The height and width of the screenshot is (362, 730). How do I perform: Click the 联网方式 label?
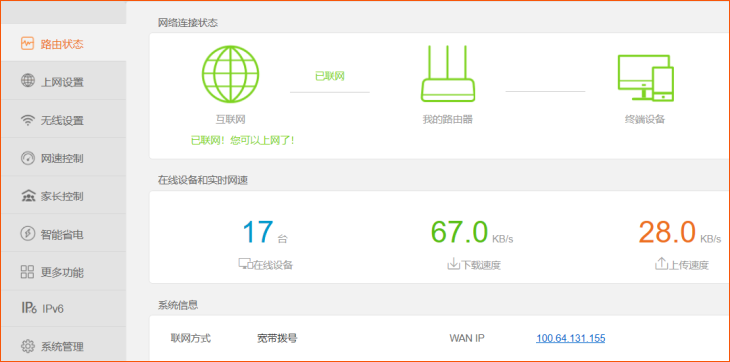pyautogui.click(x=191, y=338)
